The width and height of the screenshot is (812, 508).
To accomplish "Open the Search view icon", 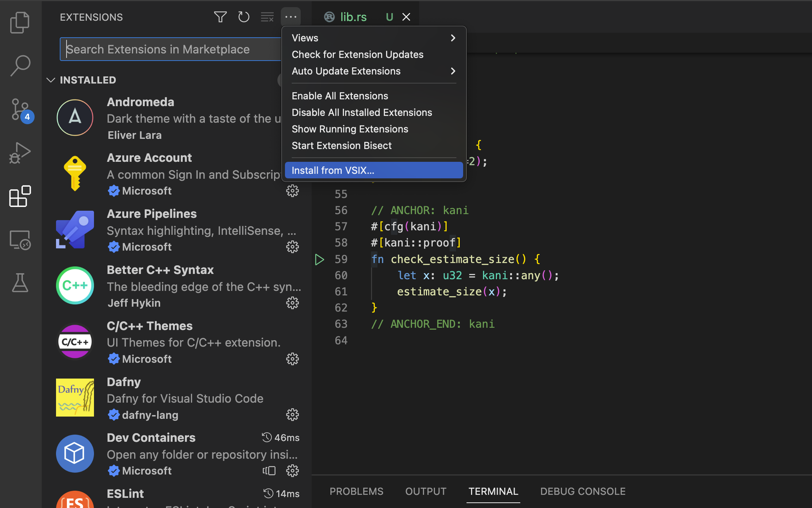I will click(x=20, y=66).
